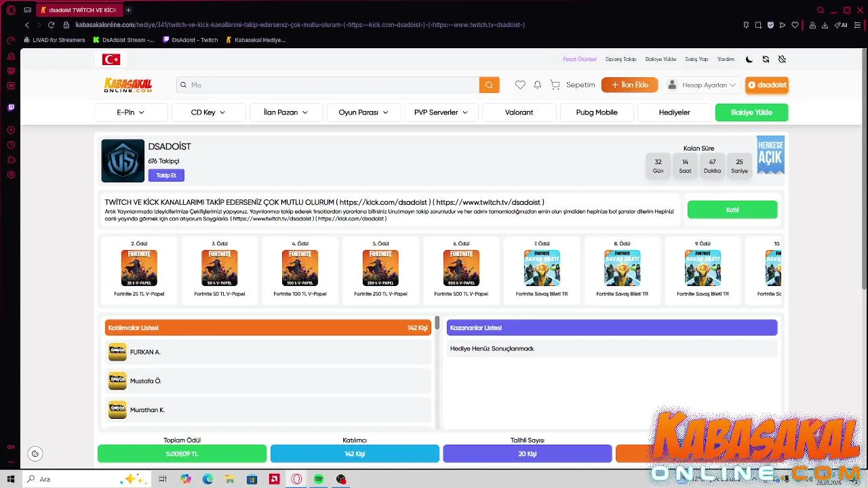This screenshot has width=868, height=488.
Task: Click the crossed-out icon beside the refresh arrows
Action: click(x=782, y=59)
